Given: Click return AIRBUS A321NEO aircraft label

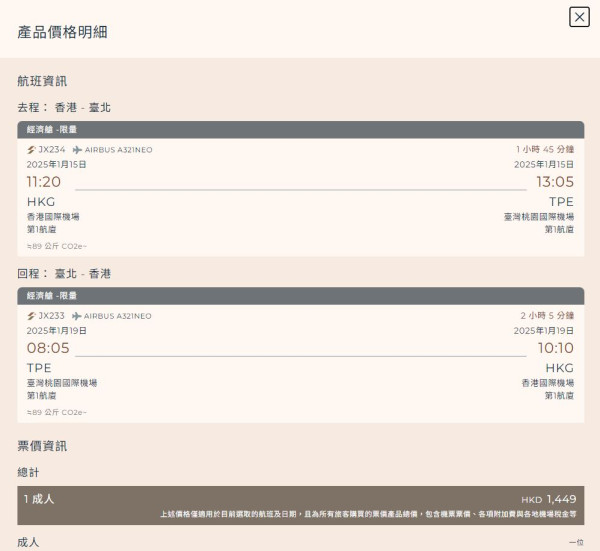Looking at the screenshot, I should 118,316.
